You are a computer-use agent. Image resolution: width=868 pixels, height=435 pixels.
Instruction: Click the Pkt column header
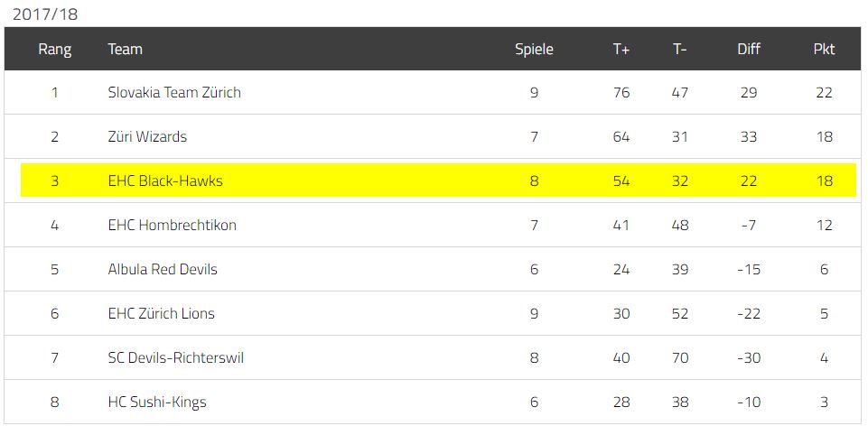point(824,50)
